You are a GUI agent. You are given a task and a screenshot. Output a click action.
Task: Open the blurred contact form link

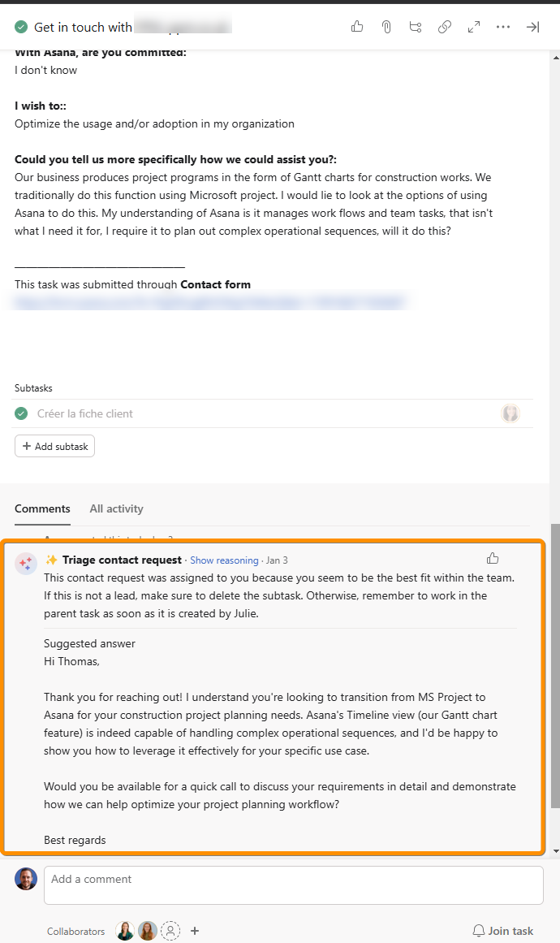pyautogui.click(x=209, y=302)
